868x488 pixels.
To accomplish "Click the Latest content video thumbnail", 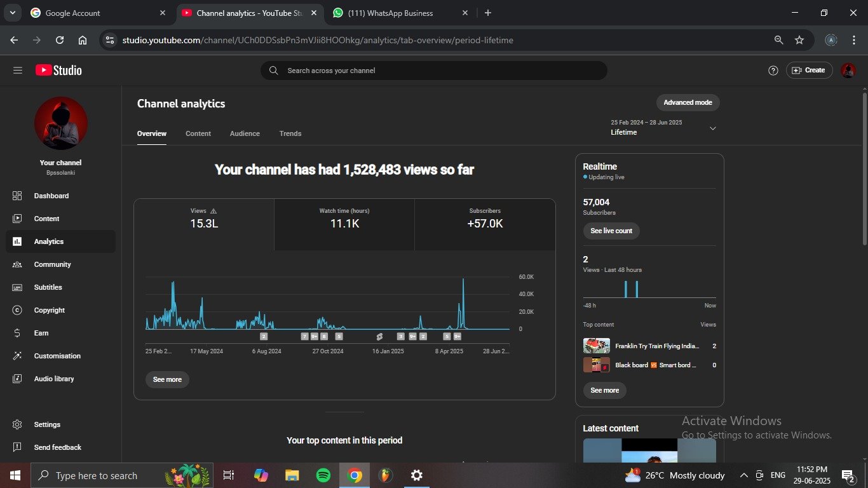I will [649, 451].
